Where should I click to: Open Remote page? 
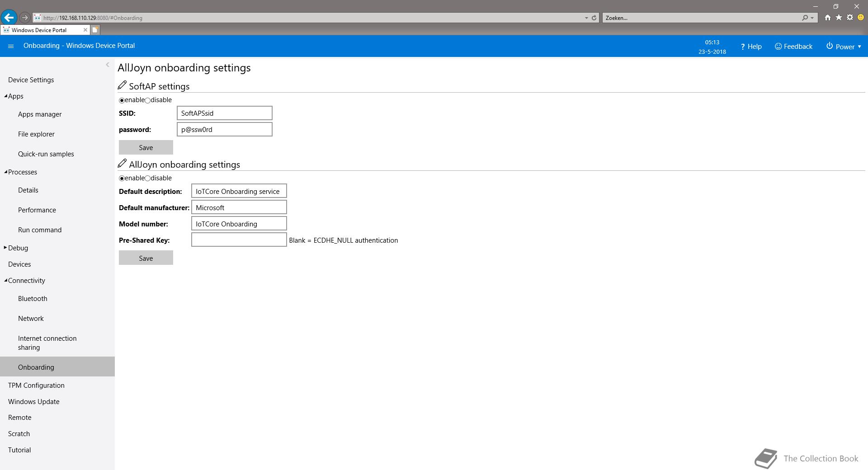tap(20, 418)
